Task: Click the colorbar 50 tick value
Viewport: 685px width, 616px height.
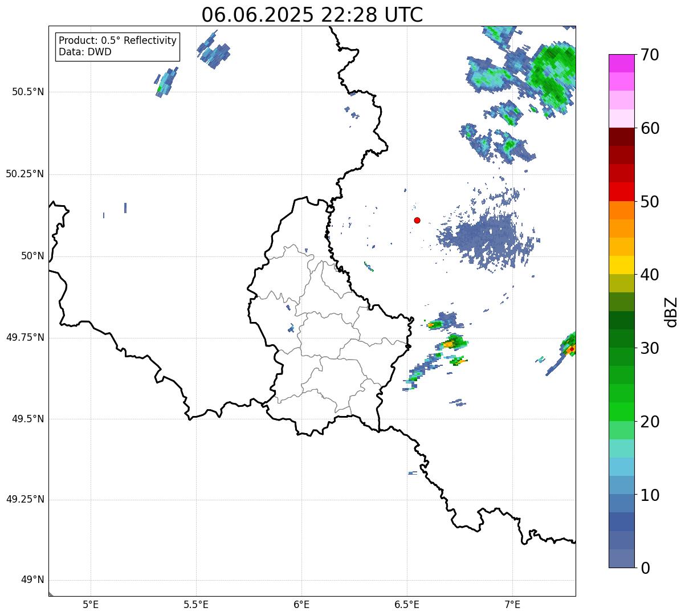Action: click(x=650, y=202)
